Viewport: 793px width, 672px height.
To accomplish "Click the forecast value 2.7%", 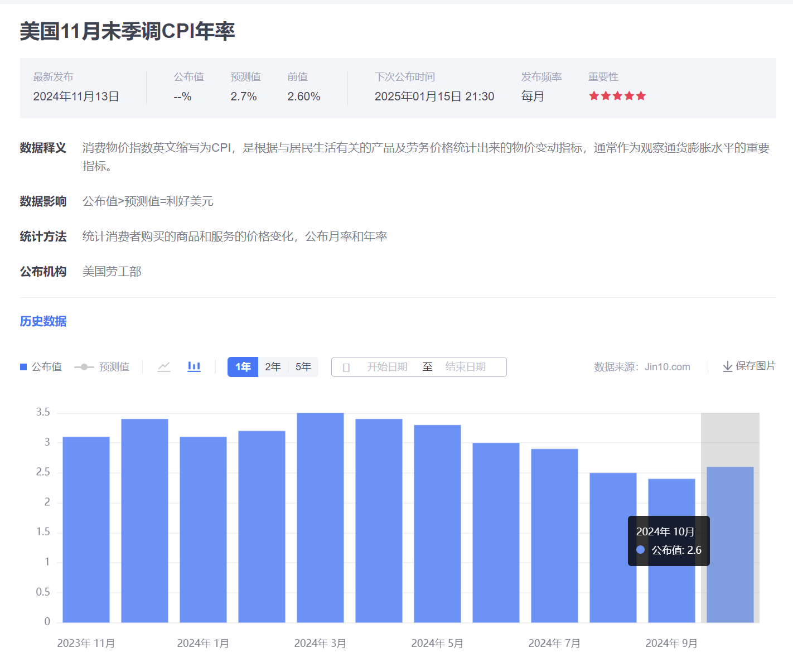I will coord(244,96).
